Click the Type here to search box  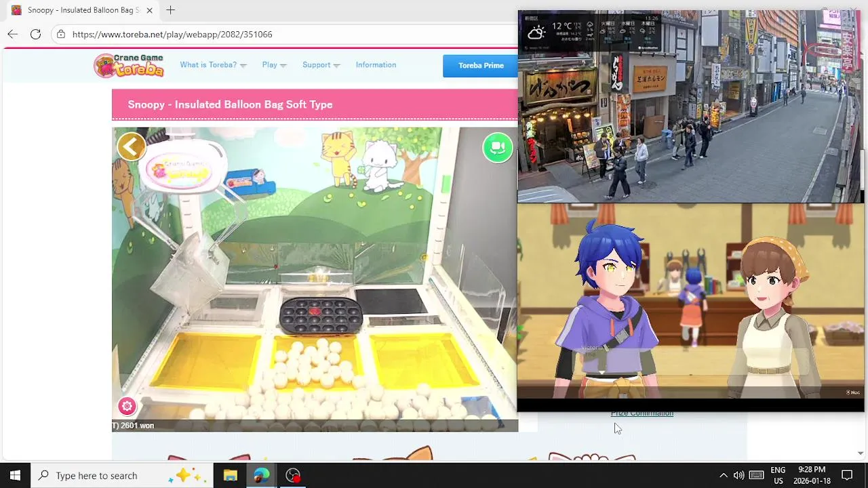tap(122, 475)
